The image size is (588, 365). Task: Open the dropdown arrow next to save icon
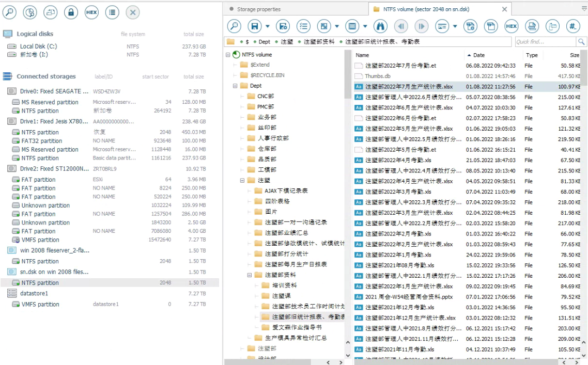[267, 26]
